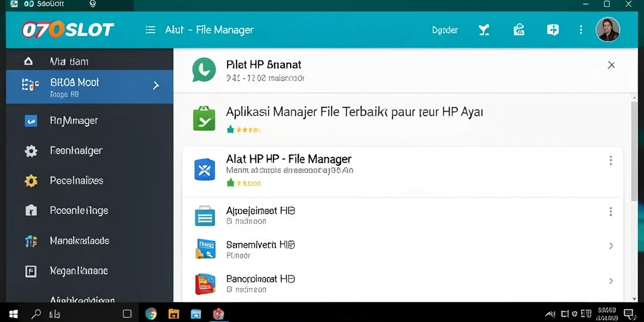This screenshot has width=644, height=322.
Task: Expand BR.08 Mout with the chevron arrow
Action: coord(156,86)
